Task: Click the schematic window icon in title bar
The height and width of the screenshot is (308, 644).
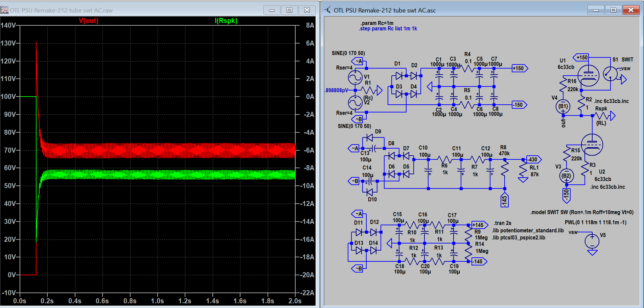Action: (x=328, y=10)
